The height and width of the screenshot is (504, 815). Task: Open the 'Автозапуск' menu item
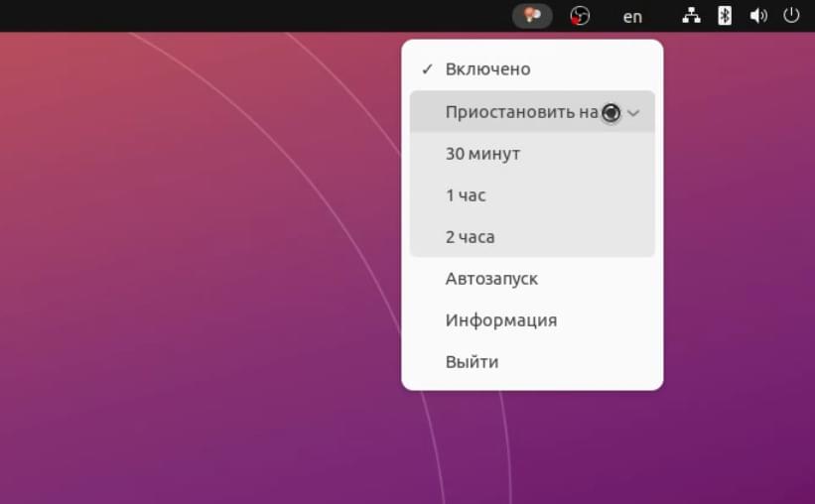[532, 279]
